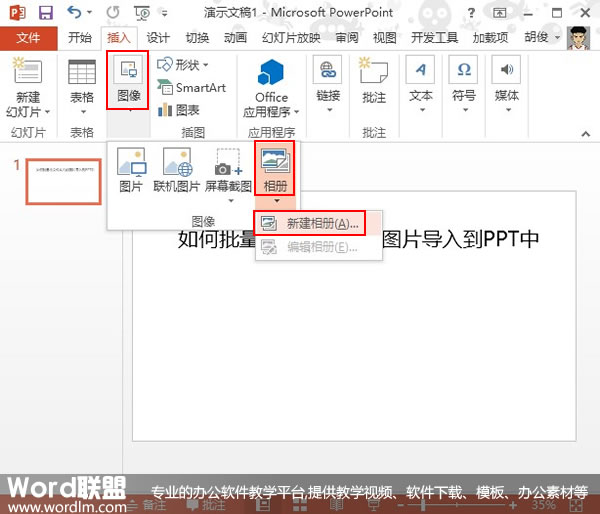The image size is (600, 514).
Task: Switch to the Home (开始) tab
Action: pos(80,38)
